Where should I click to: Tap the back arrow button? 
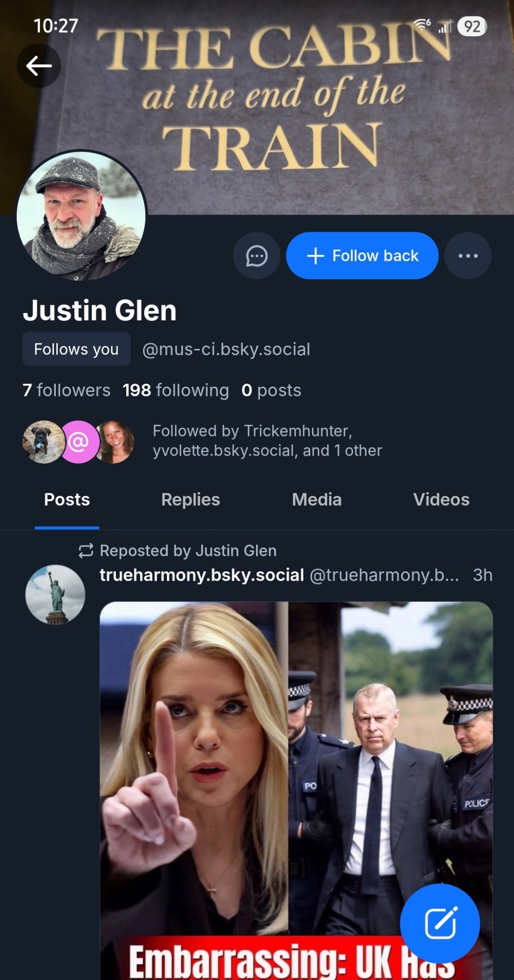click(39, 66)
